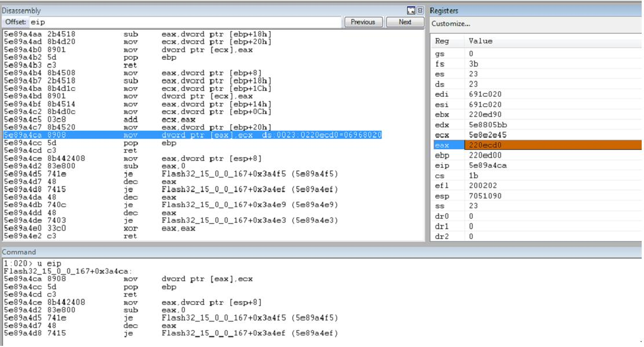Show the Previous disassembly page
Viewport: 644px width, 347px height.
click(363, 22)
